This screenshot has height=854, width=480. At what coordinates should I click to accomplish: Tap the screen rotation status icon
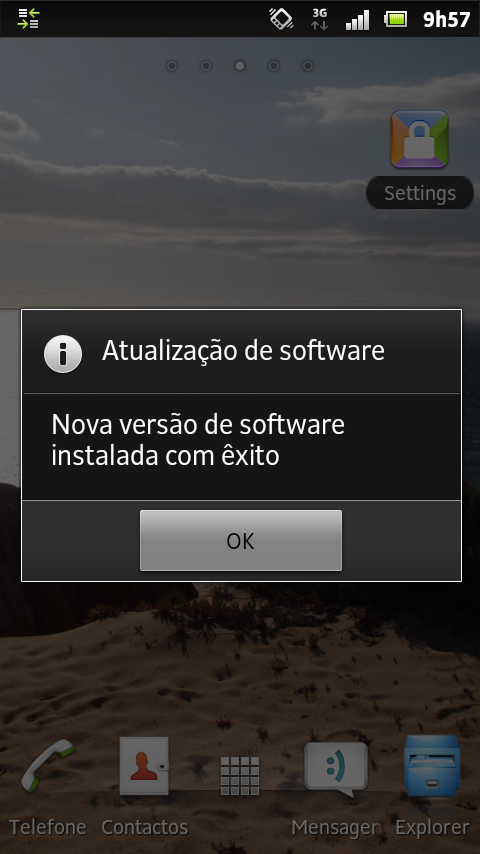click(282, 19)
